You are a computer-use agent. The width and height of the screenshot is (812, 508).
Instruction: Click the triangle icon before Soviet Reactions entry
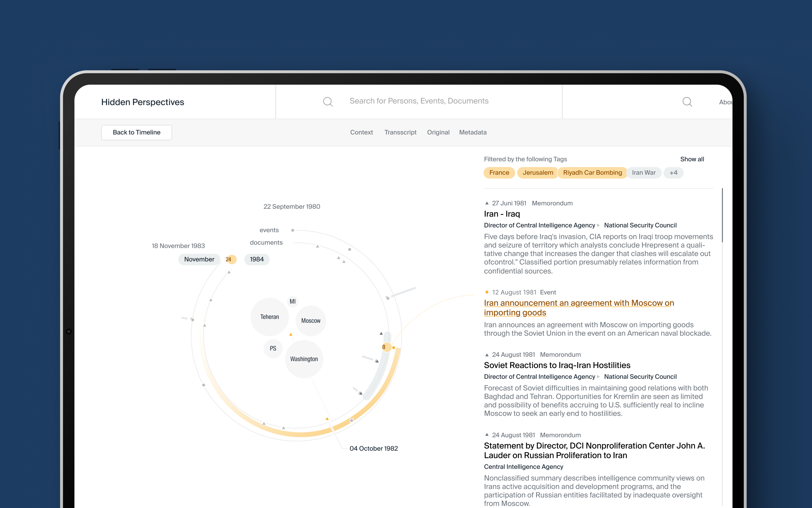tap(487, 355)
